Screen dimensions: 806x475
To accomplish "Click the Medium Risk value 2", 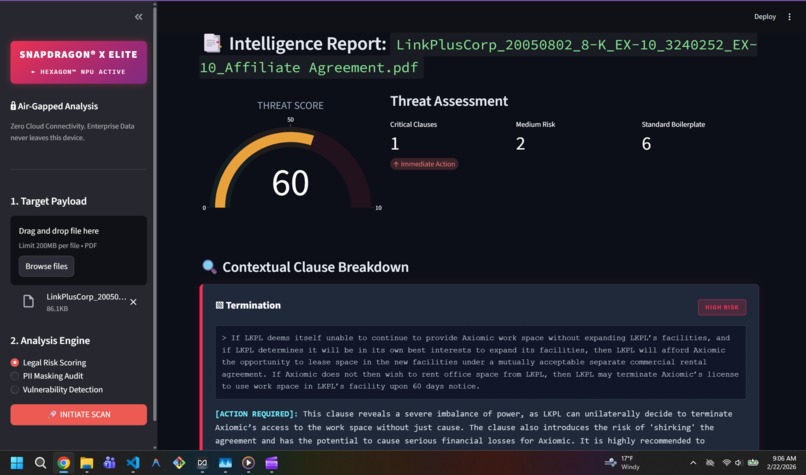I will (521, 143).
